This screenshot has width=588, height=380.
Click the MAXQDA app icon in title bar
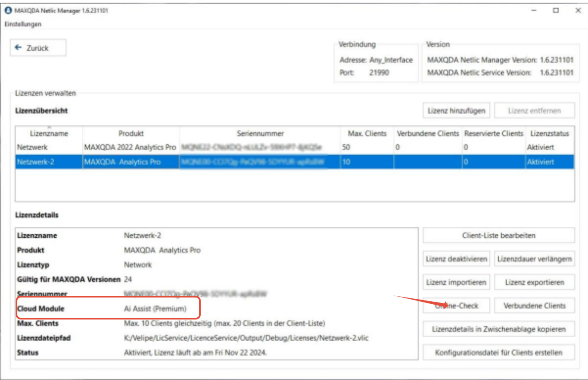tap(8, 10)
